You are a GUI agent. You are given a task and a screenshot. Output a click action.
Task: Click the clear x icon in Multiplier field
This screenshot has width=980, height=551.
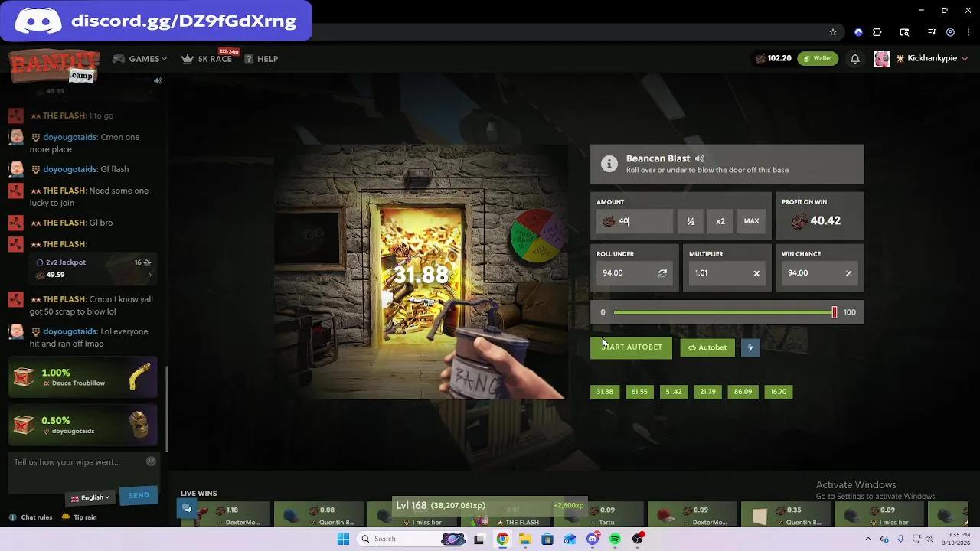pos(756,272)
